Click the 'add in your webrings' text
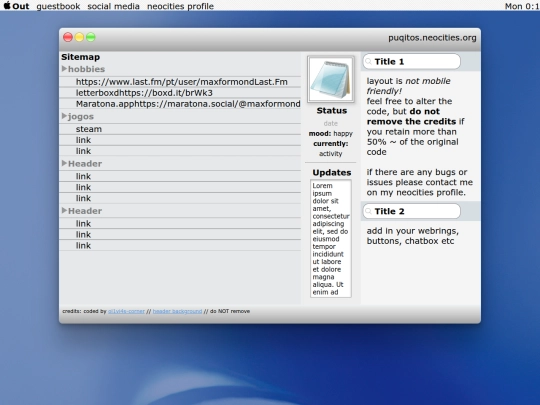 tap(412, 231)
